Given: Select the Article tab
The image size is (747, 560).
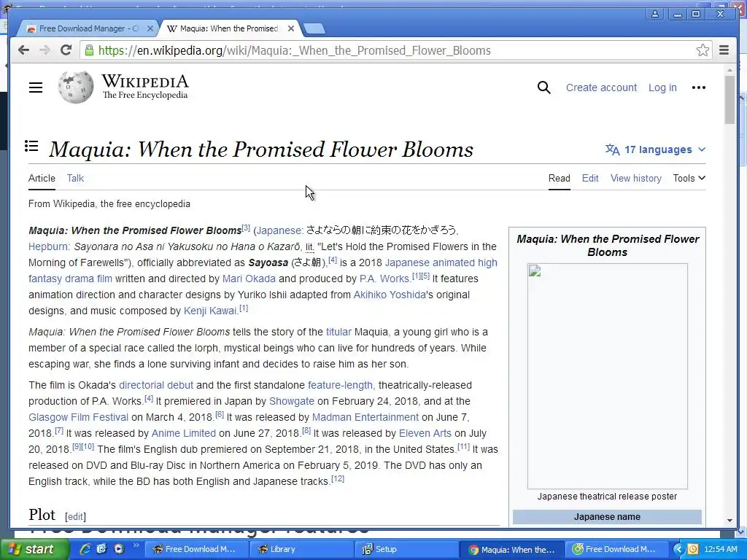Looking at the screenshot, I should point(42,178).
